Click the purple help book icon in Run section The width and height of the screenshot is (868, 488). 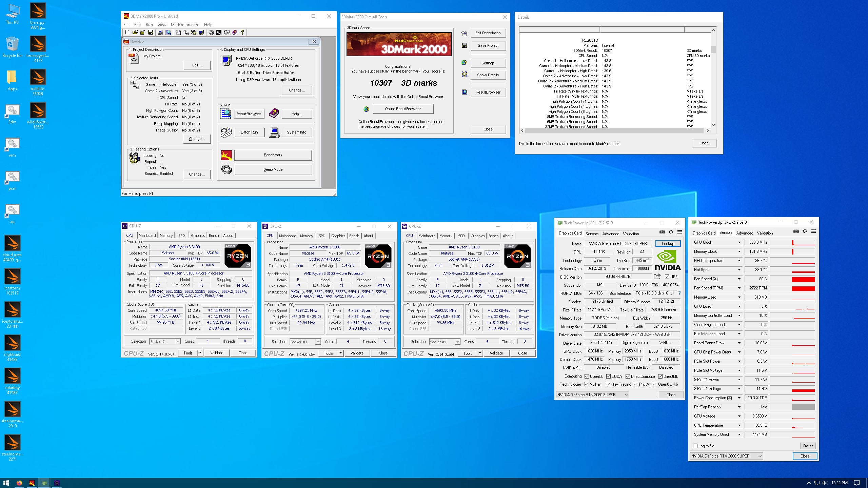274,114
